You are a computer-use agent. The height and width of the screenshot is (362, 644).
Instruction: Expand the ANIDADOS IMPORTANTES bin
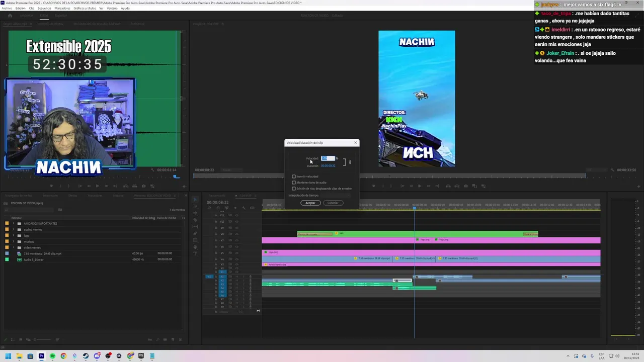(x=14, y=223)
